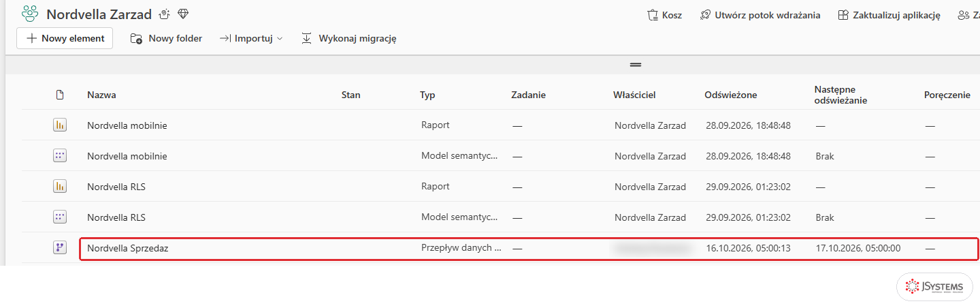Open Nordvella mobilnie semantic model

[x=127, y=156]
